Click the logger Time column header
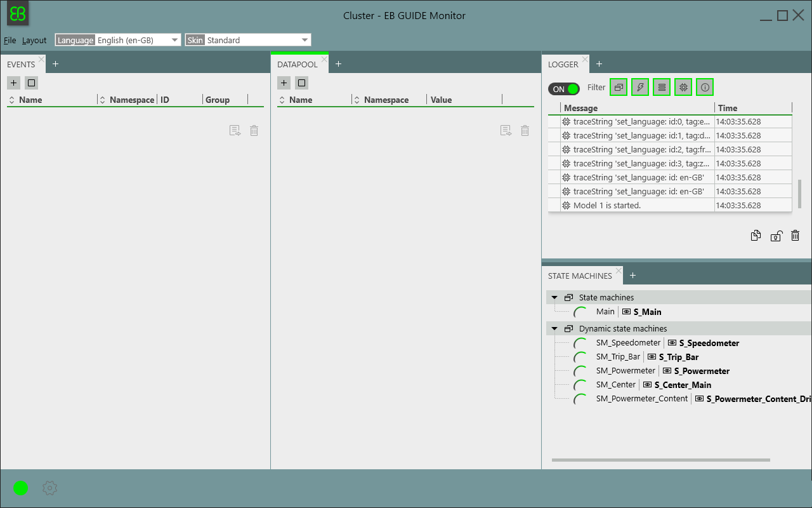Image resolution: width=812 pixels, height=508 pixels. [754, 108]
